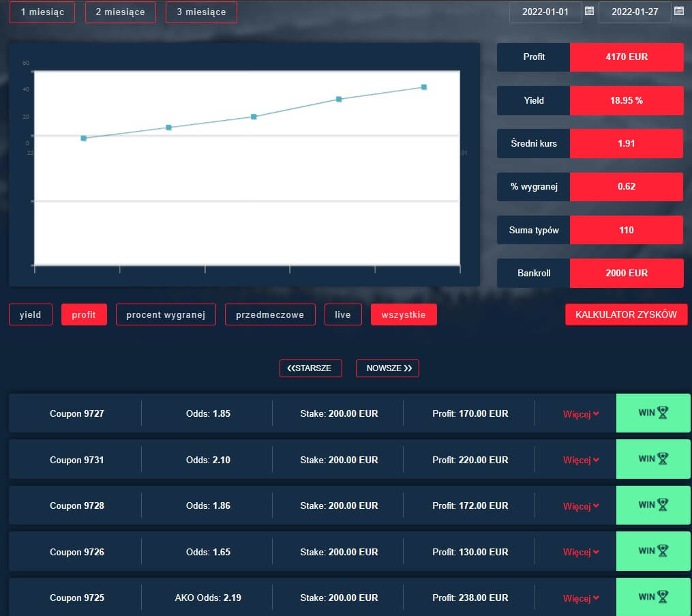Toggle the profit chart filter
This screenshot has width=692, height=616.
pyautogui.click(x=84, y=314)
